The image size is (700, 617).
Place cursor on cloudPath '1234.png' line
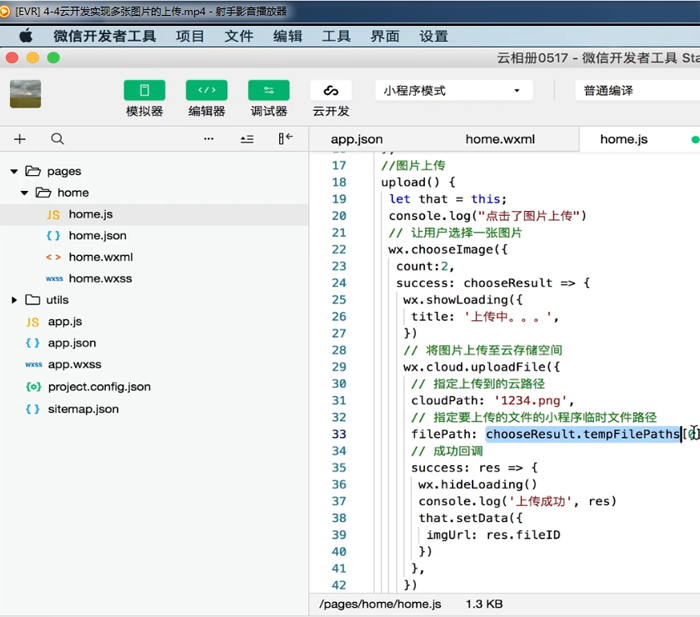tap(492, 400)
